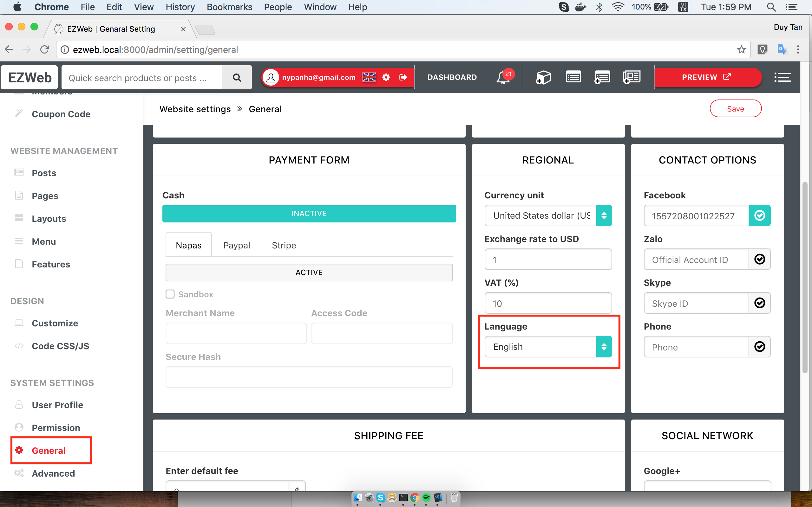Image resolution: width=812 pixels, height=507 pixels.
Task: Switch to the Paypal tab
Action: point(237,245)
